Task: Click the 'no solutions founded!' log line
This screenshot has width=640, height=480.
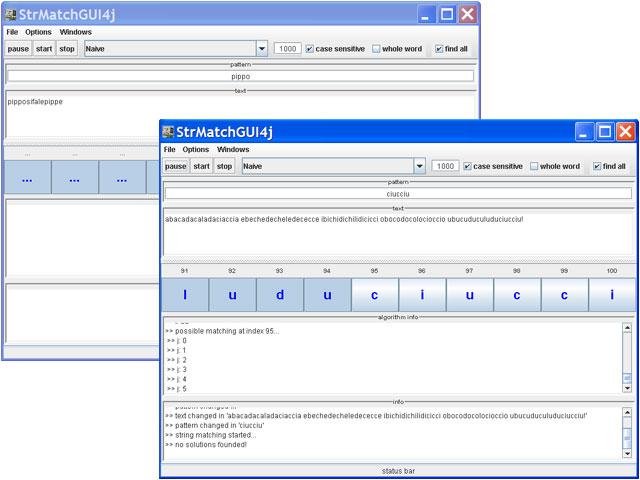Action: pyautogui.click(x=206, y=444)
